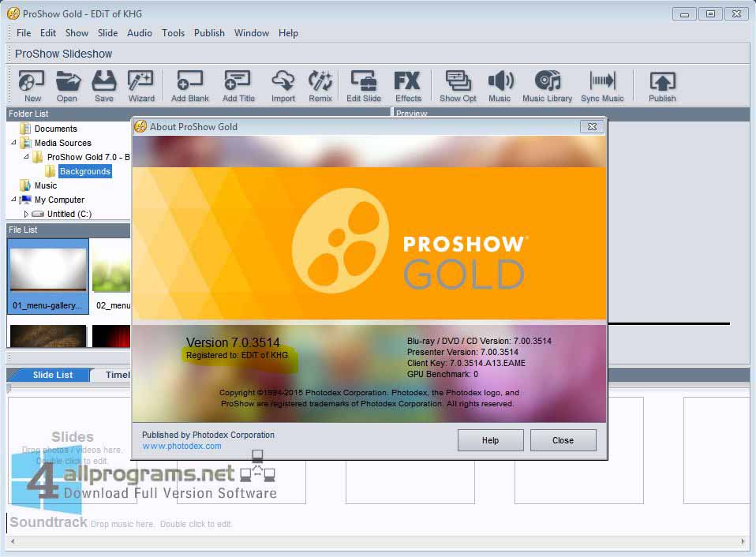Click Help button in About dialog

[x=490, y=440]
